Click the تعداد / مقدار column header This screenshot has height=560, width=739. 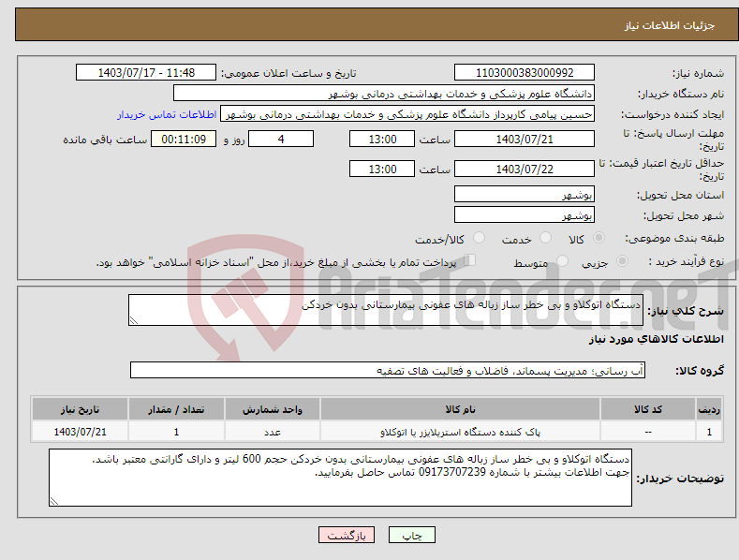coord(176,409)
